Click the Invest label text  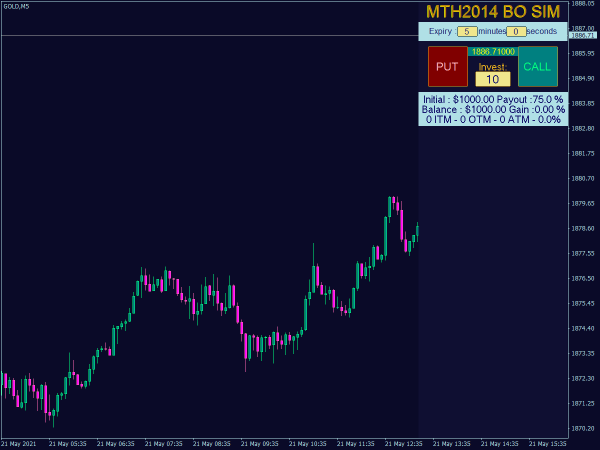[492, 67]
